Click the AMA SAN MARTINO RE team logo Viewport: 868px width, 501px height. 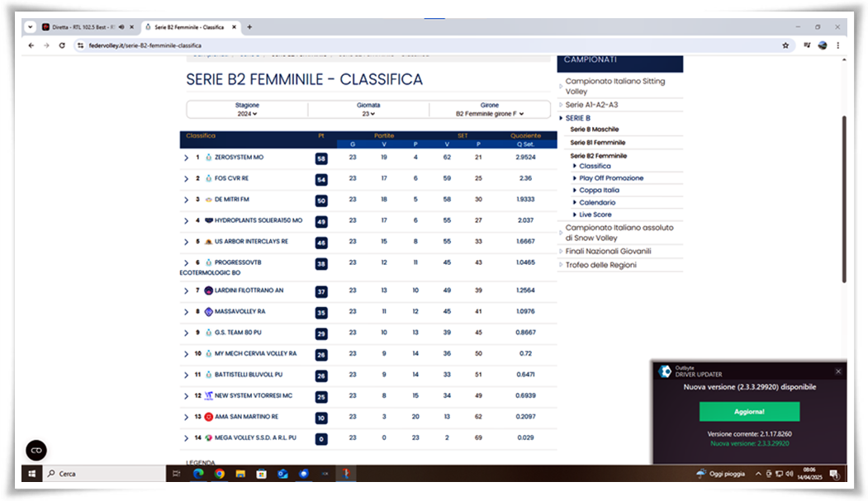(209, 416)
